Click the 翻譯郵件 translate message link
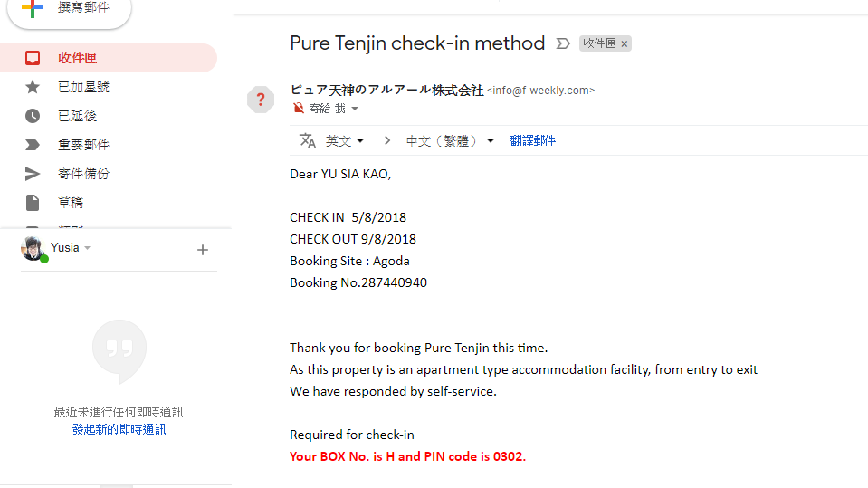868x488 pixels. click(533, 140)
